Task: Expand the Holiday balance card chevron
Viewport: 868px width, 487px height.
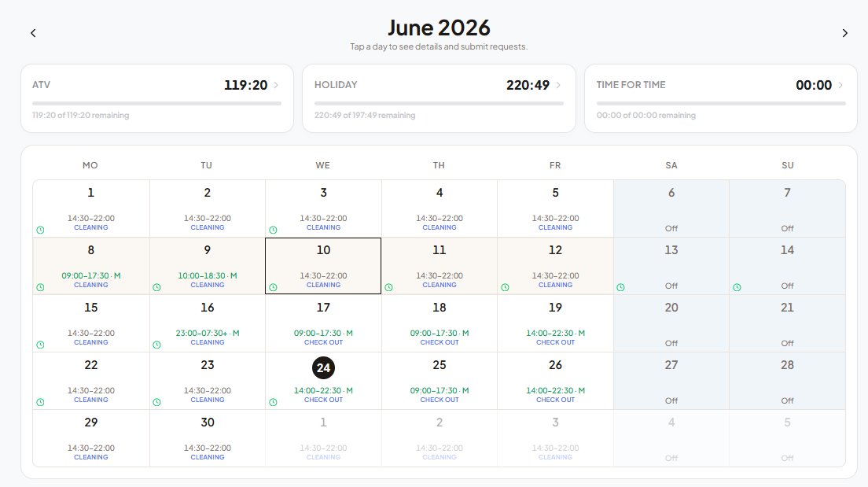Action: pos(558,85)
